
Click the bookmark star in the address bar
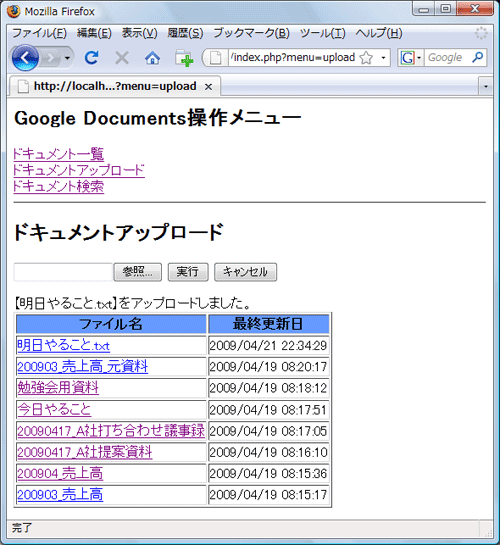[366, 58]
